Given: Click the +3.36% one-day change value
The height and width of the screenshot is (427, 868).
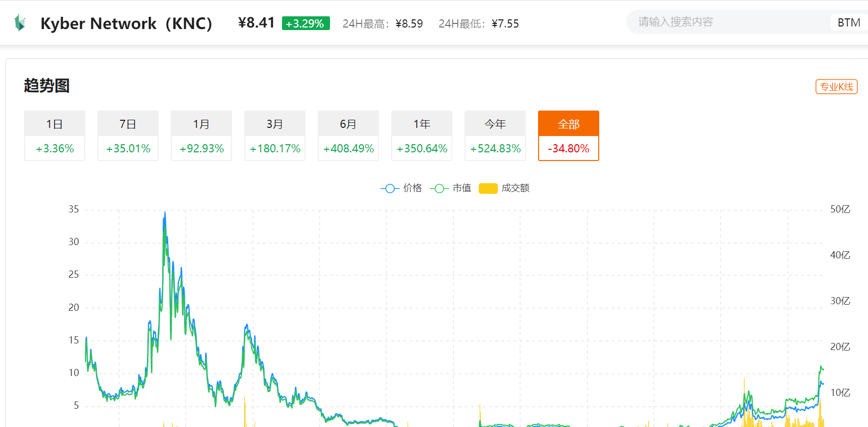Looking at the screenshot, I should point(55,148).
